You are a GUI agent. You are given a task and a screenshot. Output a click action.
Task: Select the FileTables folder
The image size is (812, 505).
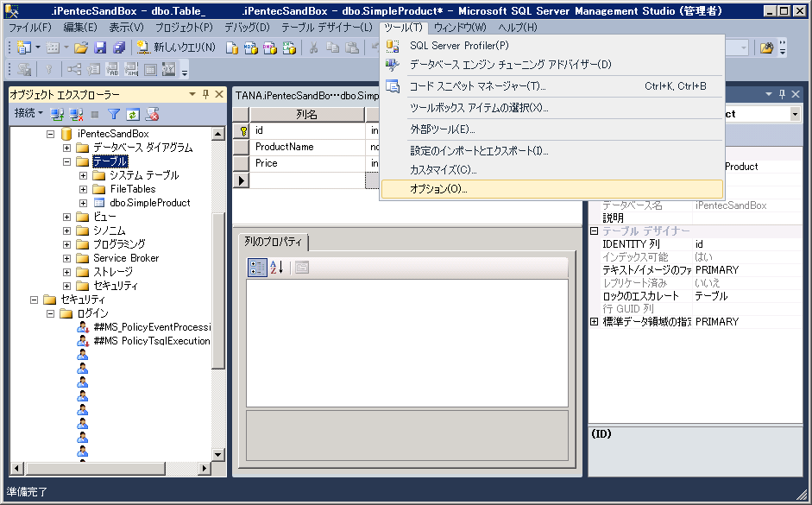tap(133, 189)
